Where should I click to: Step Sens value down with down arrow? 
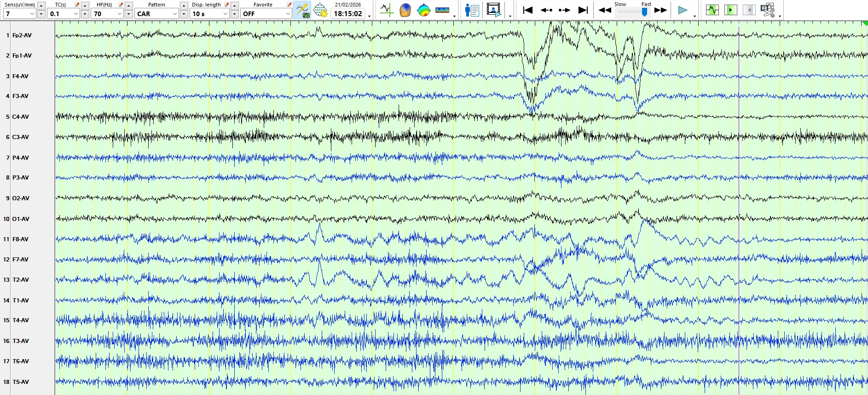[41, 14]
